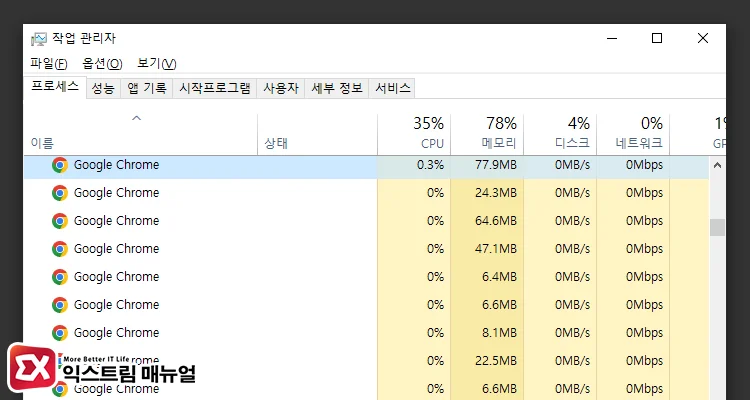The height and width of the screenshot is (400, 750).
Task: Click 0MB/s disk value in 77.9MB row
Action: tap(573, 165)
